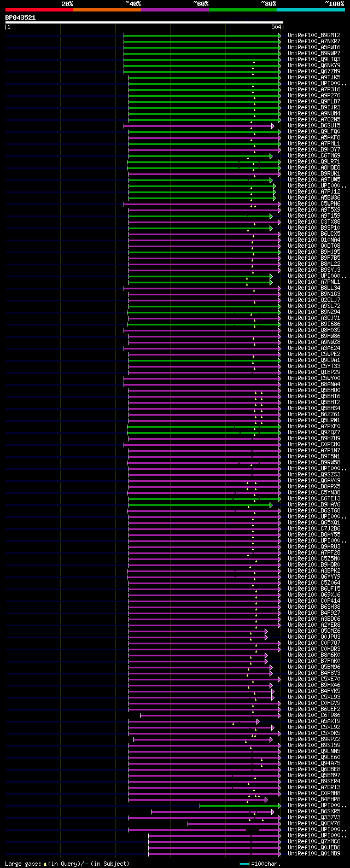
Task: Click the UniRef100_Q5QMZ6 entry
Action: click(314, 631)
